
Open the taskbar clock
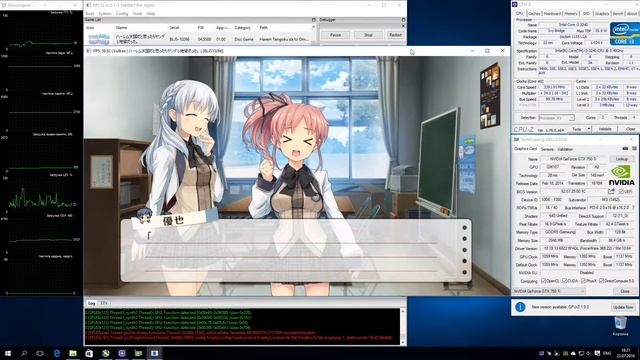point(625,353)
